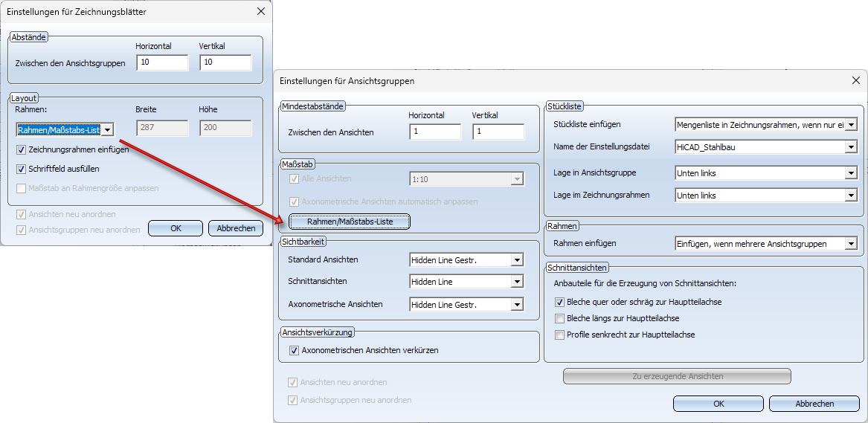868x423 pixels.
Task: Toggle Axonometrische Ansichten automatisch anpassen
Action: click(294, 201)
